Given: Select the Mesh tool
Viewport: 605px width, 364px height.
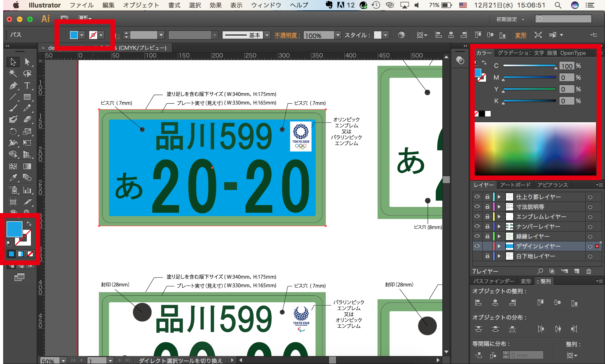Looking at the screenshot, I should [x=13, y=166].
